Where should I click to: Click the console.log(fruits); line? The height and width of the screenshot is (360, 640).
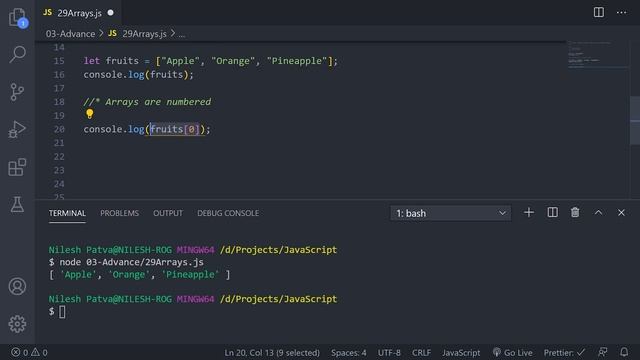click(138, 75)
